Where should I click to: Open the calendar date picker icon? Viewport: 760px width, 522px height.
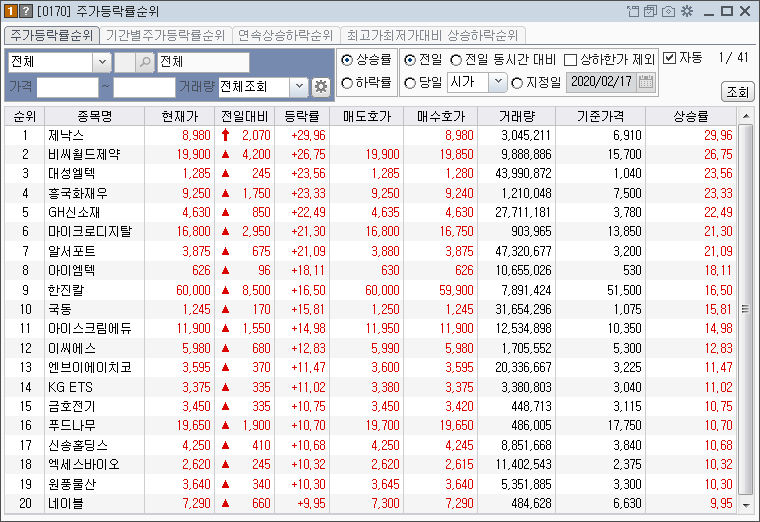pyautogui.click(x=645, y=81)
